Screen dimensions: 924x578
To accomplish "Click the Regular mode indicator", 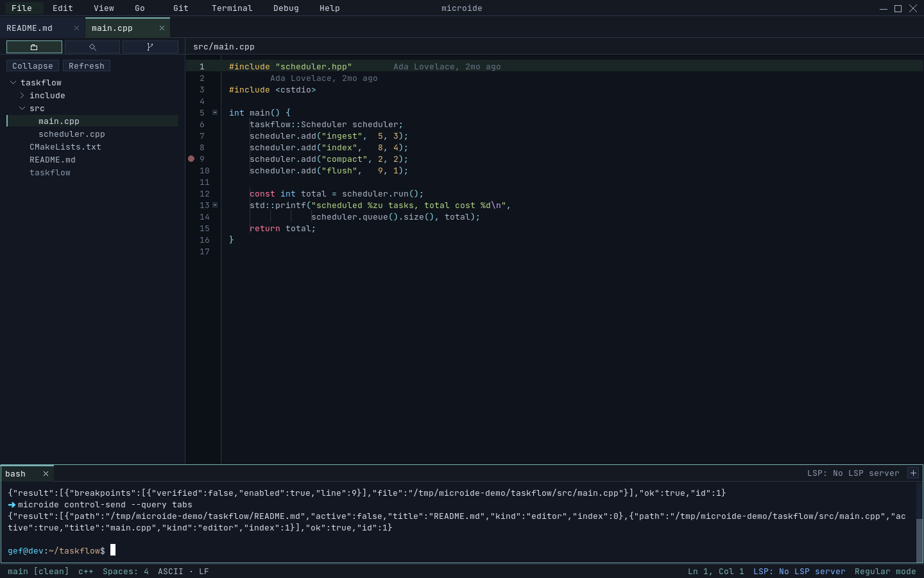I will tap(886, 571).
